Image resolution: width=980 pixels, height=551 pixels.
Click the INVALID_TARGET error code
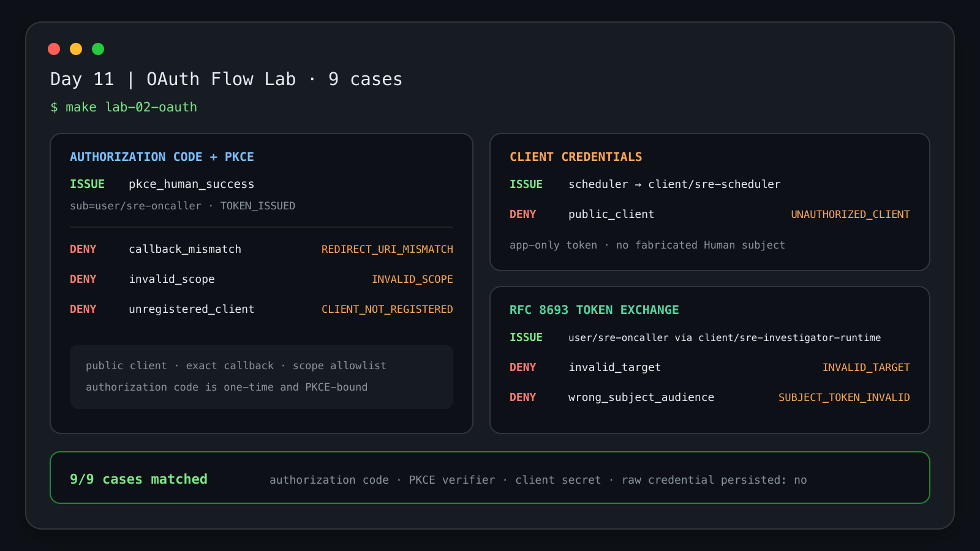tap(866, 367)
